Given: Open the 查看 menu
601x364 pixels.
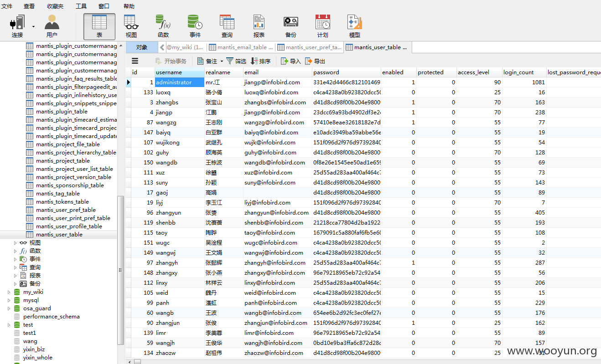Looking at the screenshot, I should [x=29, y=6].
